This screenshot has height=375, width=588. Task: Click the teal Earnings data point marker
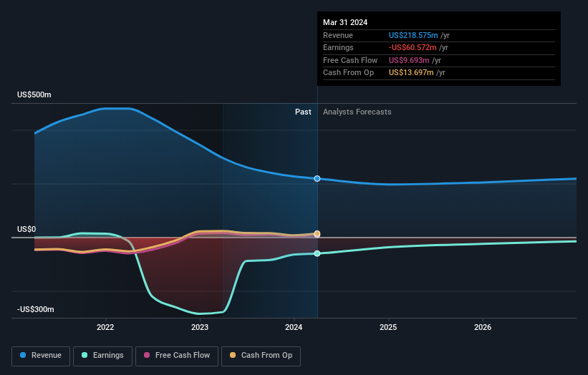coord(317,253)
